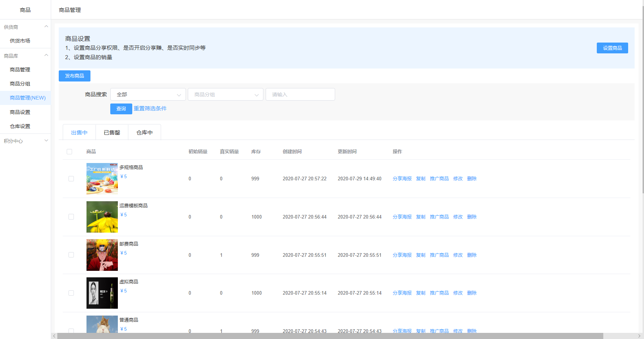The width and height of the screenshot is (644, 339).
Task: Open 仓库设置 in the sidebar
Action: click(x=20, y=126)
